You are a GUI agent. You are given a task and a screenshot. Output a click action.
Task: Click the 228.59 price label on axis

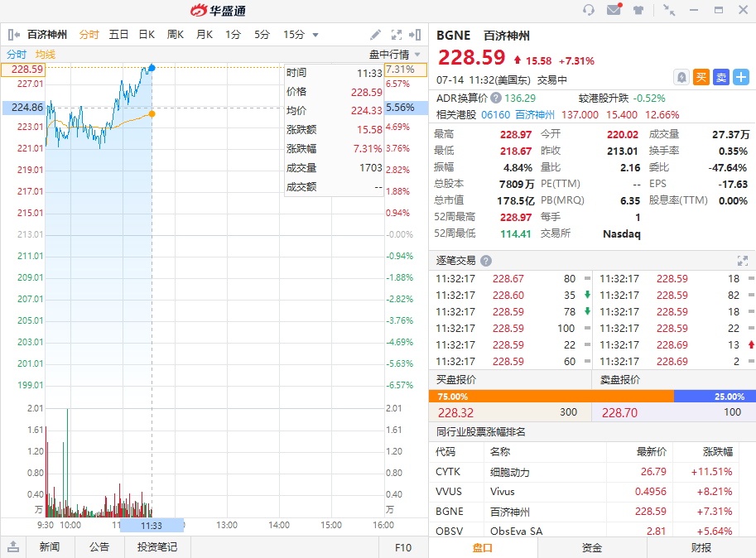click(24, 70)
